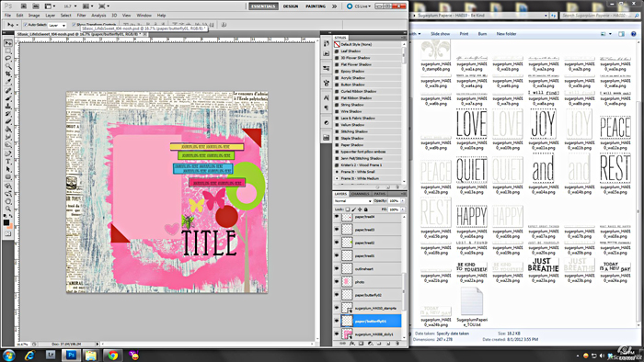The image size is (644, 362).
Task: Switch to the Painting workspace
Action: (x=316, y=6)
